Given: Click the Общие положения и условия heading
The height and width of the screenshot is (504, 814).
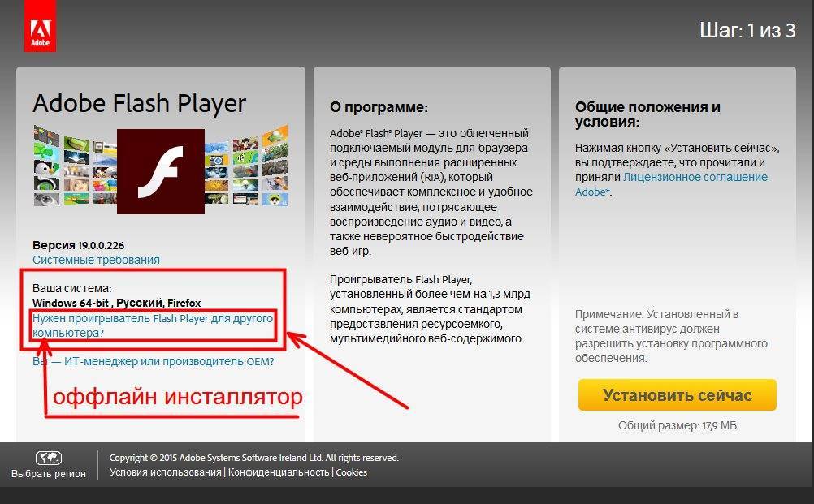Looking at the screenshot, I should point(647,114).
